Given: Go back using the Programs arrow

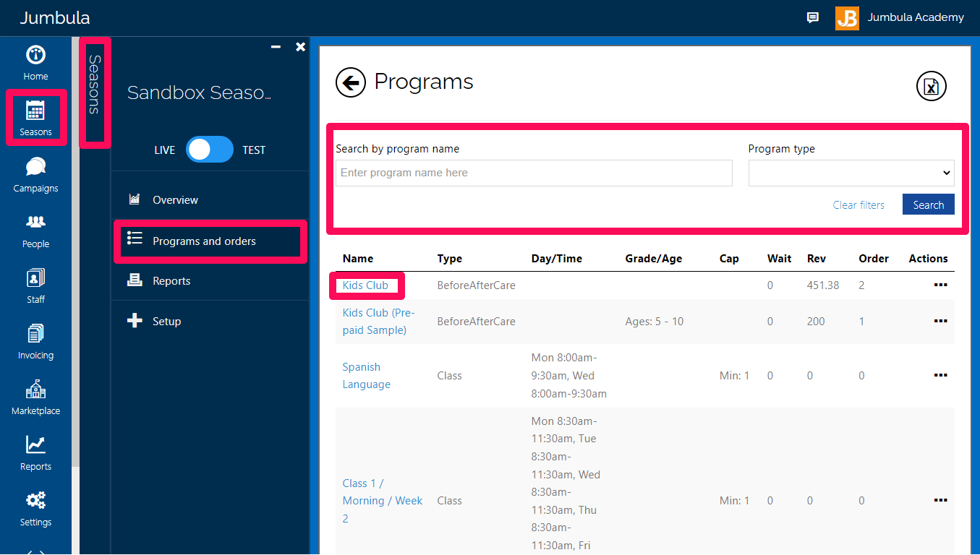Looking at the screenshot, I should click(351, 82).
